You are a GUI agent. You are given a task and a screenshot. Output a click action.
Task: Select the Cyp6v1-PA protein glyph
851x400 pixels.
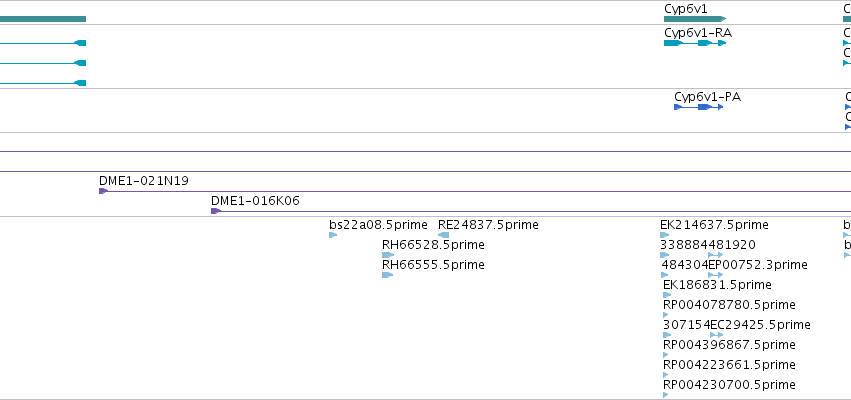click(698, 107)
